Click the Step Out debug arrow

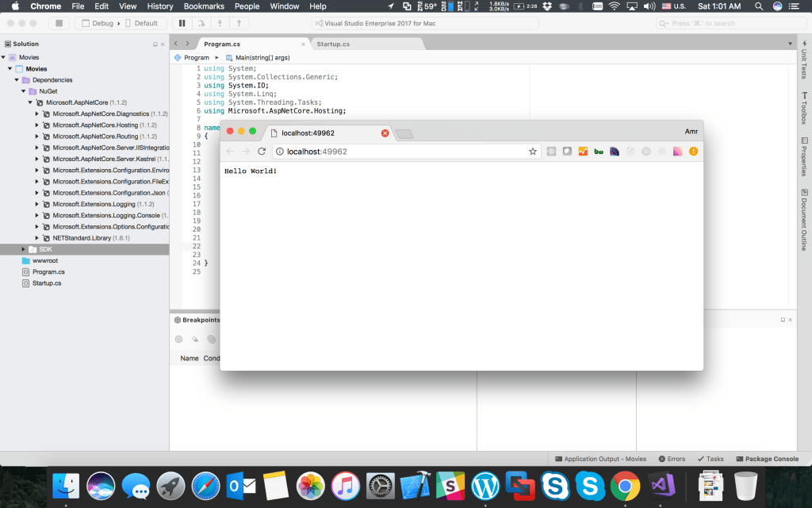(x=239, y=23)
